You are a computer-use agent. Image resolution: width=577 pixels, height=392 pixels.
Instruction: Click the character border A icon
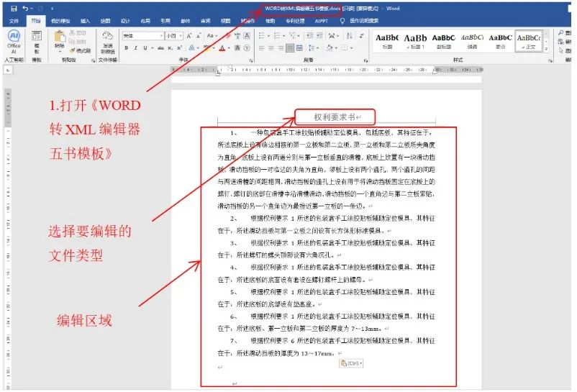247,36
